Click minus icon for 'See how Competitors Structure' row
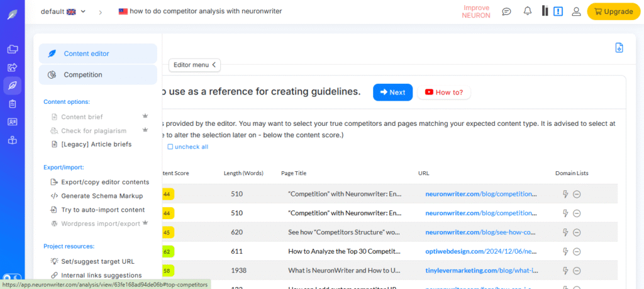Screen dimensions: 644x289 coord(577,232)
